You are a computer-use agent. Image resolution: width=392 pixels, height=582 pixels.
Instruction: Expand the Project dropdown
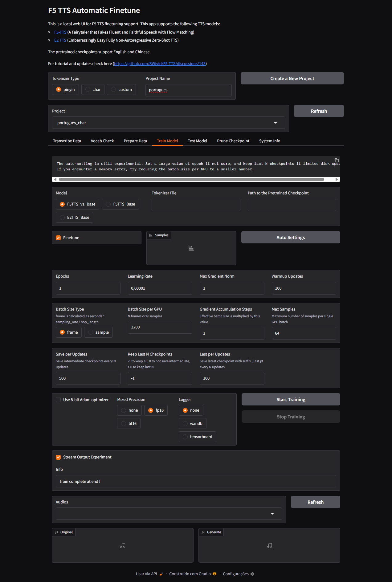tap(168, 123)
